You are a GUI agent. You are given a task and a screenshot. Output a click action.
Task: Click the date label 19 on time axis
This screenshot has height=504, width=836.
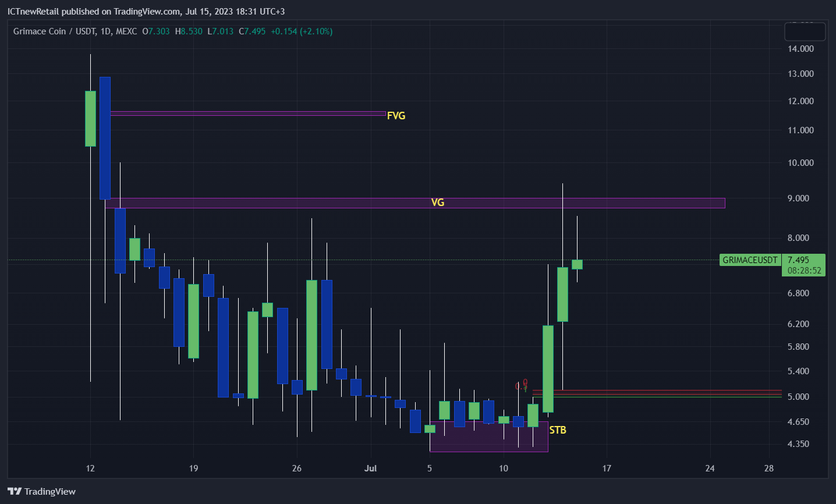(193, 468)
